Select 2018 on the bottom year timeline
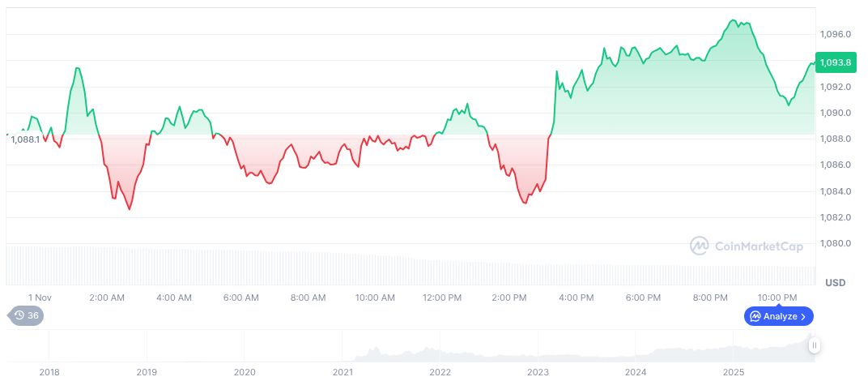Image resolution: width=868 pixels, height=381 pixels. tap(49, 372)
